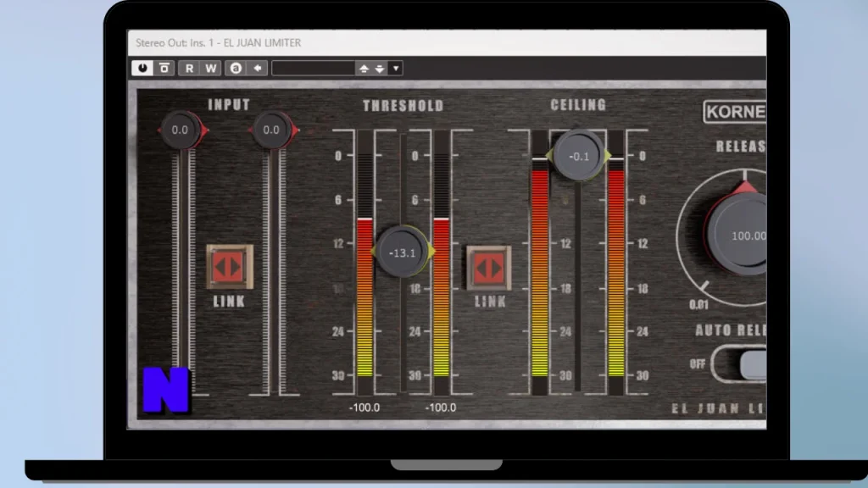Click the THRESHOLD section label

(403, 106)
